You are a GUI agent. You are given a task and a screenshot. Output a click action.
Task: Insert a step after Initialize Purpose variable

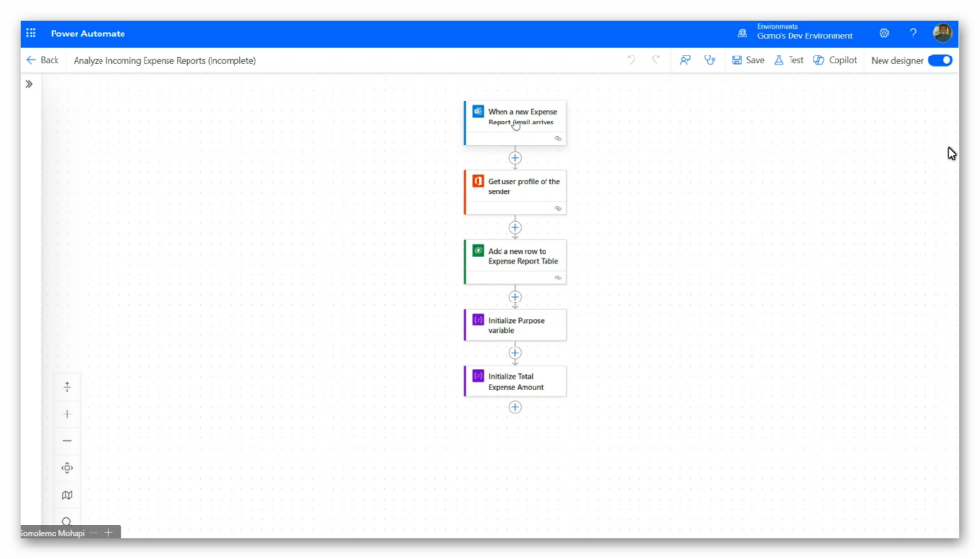click(x=515, y=353)
